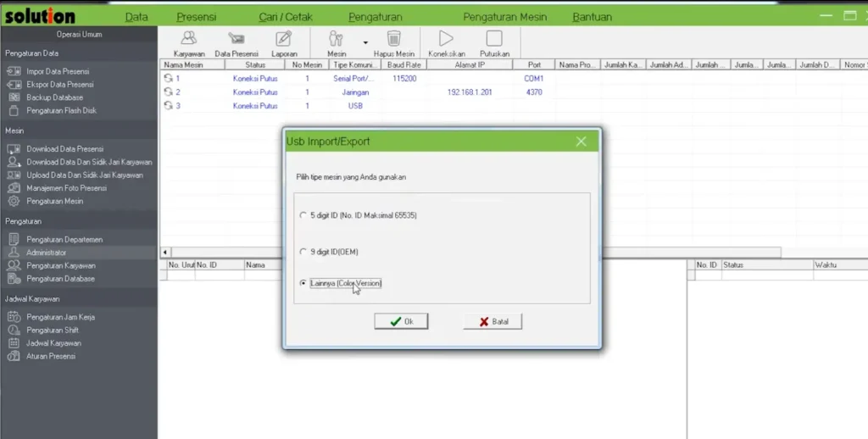Click the Koneksikan play icon
The height and width of the screenshot is (439, 868).
446,44
